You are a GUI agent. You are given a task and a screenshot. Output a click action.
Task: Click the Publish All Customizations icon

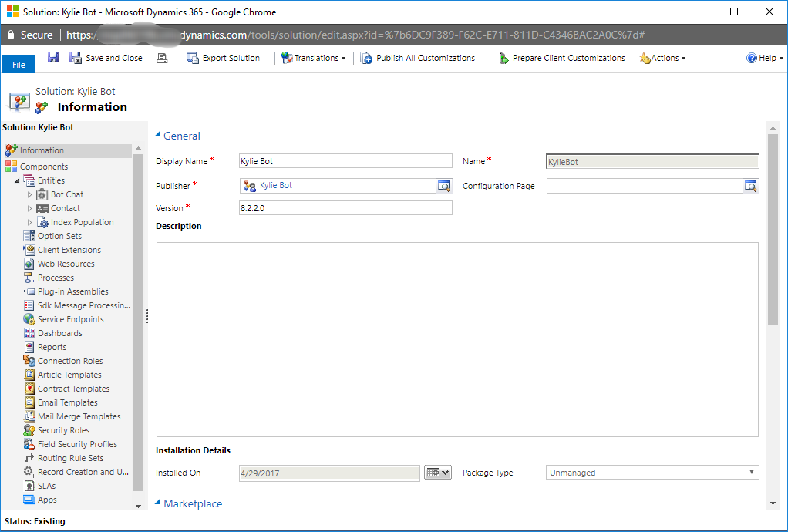pos(365,58)
